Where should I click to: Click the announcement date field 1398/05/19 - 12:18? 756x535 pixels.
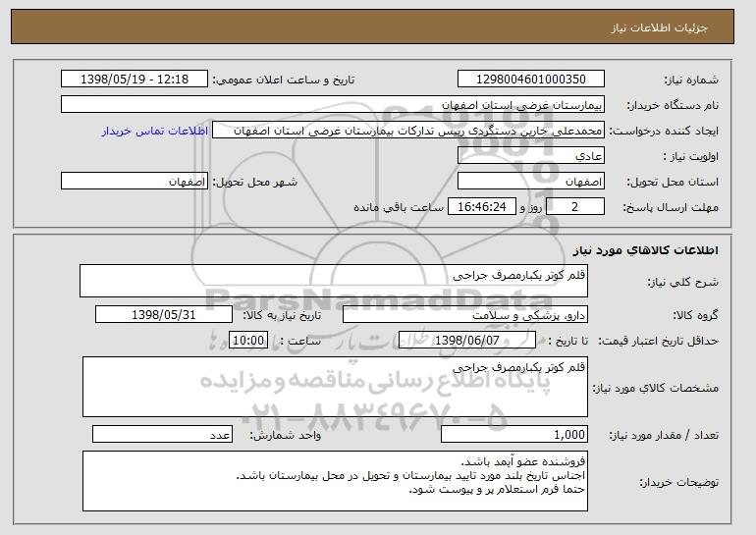135,80
